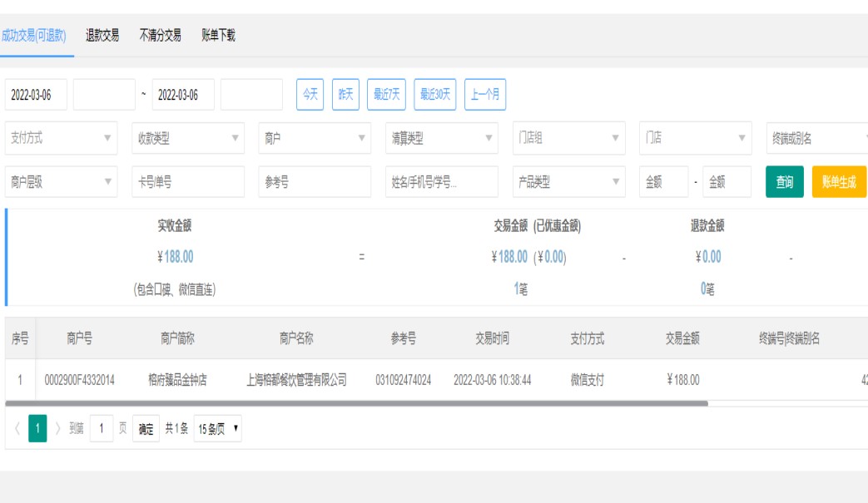Open the 产品类型 dropdown

pyautogui.click(x=568, y=182)
